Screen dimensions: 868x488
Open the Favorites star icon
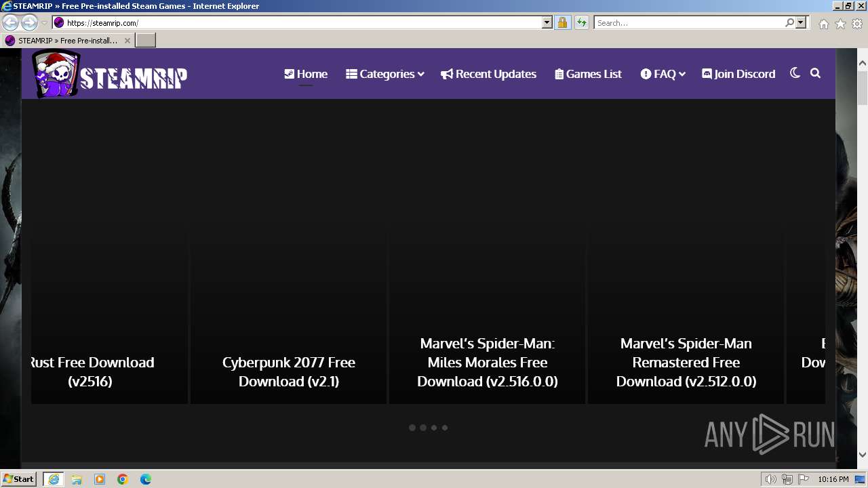point(840,24)
